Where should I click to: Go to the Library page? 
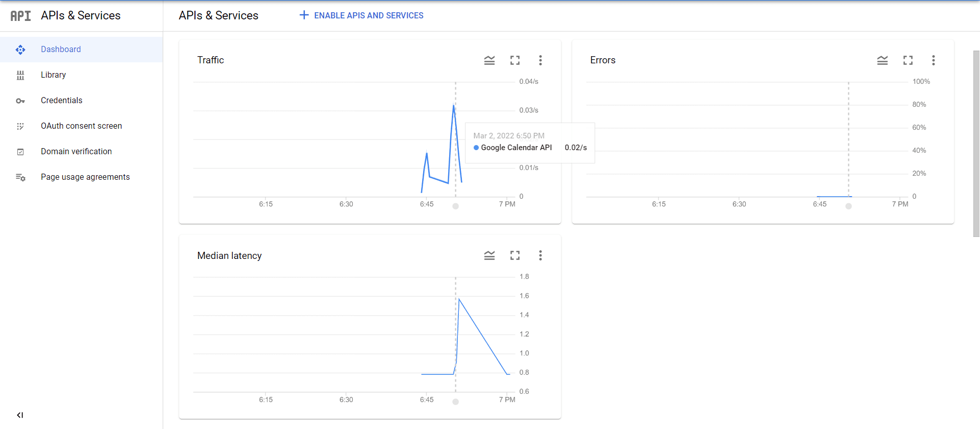click(x=53, y=75)
